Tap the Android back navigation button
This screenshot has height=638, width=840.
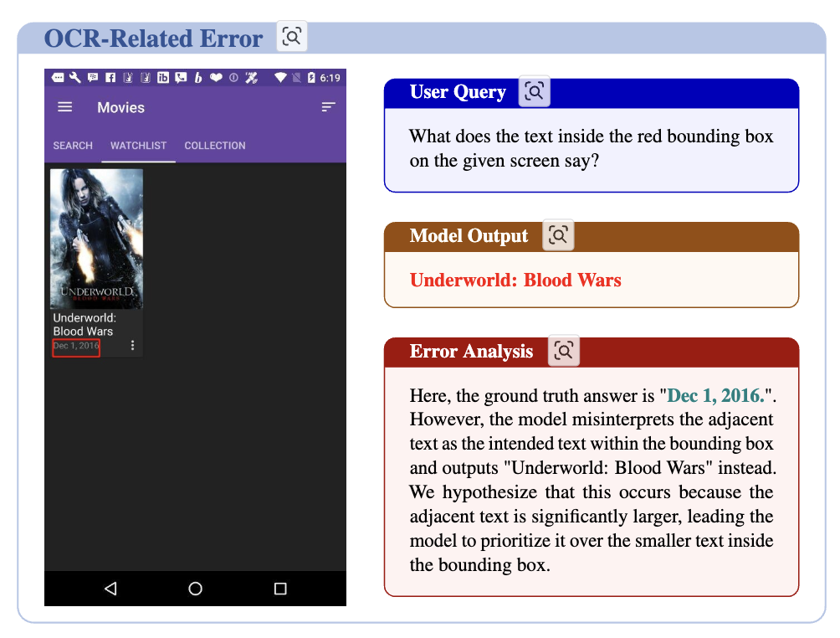(110, 589)
